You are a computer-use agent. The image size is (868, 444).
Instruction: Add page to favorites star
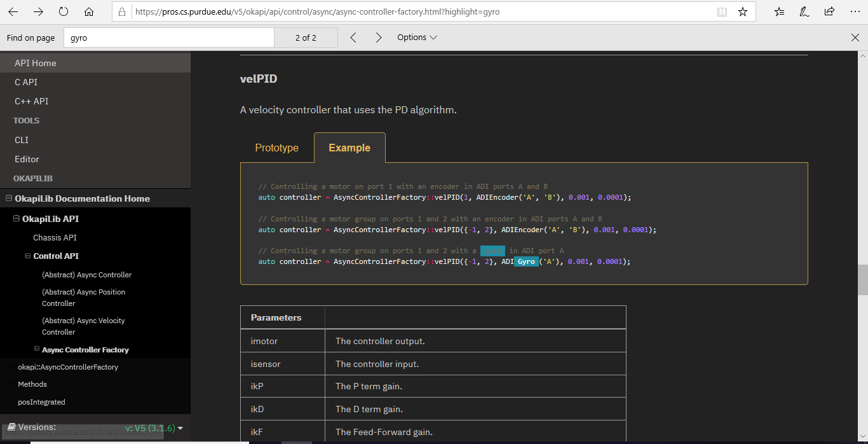(x=742, y=12)
